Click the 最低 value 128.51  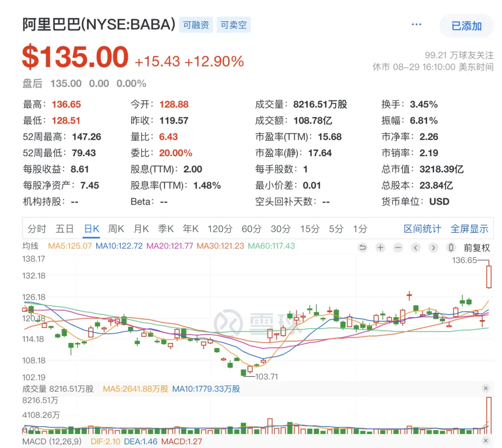coord(66,121)
